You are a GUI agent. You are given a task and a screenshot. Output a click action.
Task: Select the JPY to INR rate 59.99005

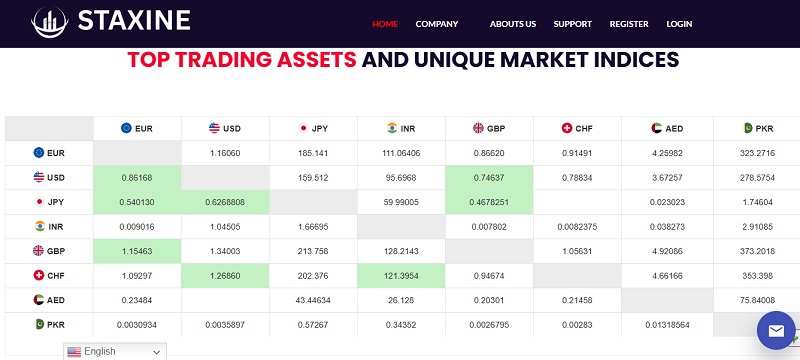click(x=401, y=202)
